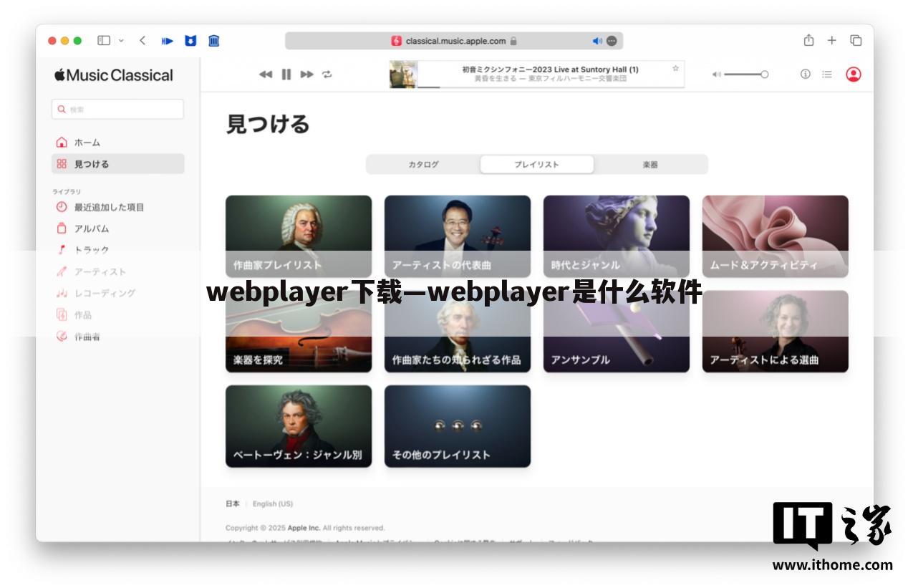
Task: Open アーティストによる選曲 card
Action: click(776, 332)
